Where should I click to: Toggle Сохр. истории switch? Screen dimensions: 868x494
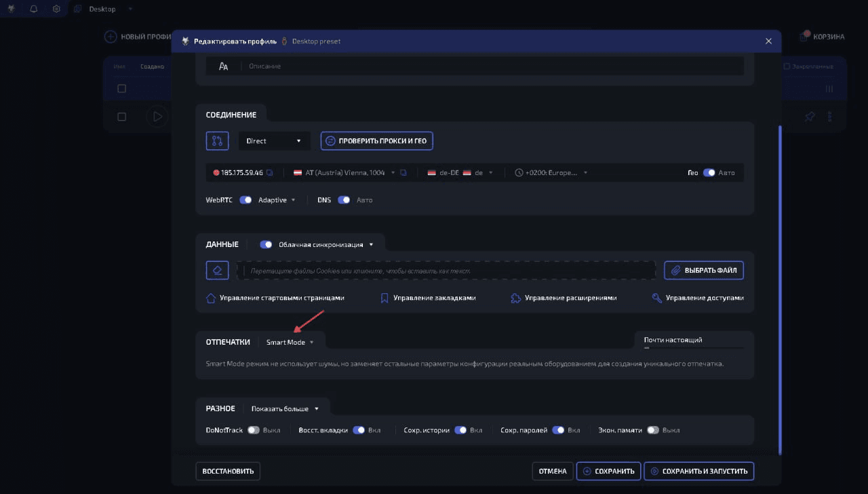click(460, 430)
